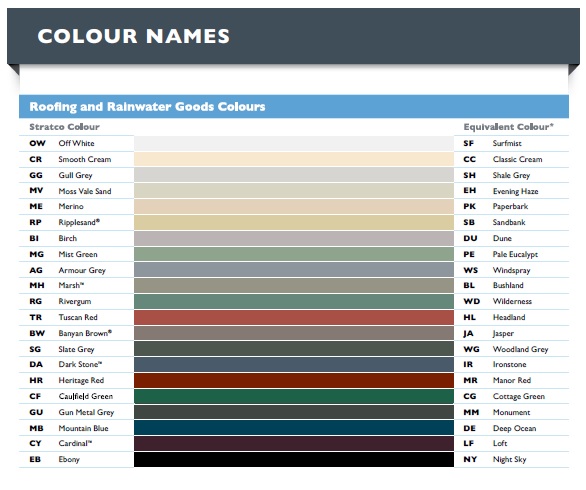Click the Mist Green colour strip
This screenshot has height=490, width=586.
tap(294, 254)
